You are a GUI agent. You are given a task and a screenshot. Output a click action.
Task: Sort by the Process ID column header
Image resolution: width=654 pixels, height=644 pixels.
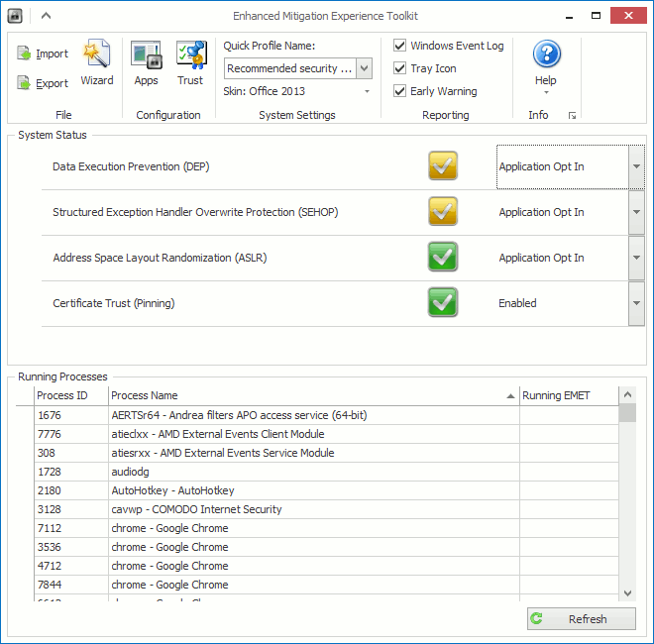click(x=71, y=395)
